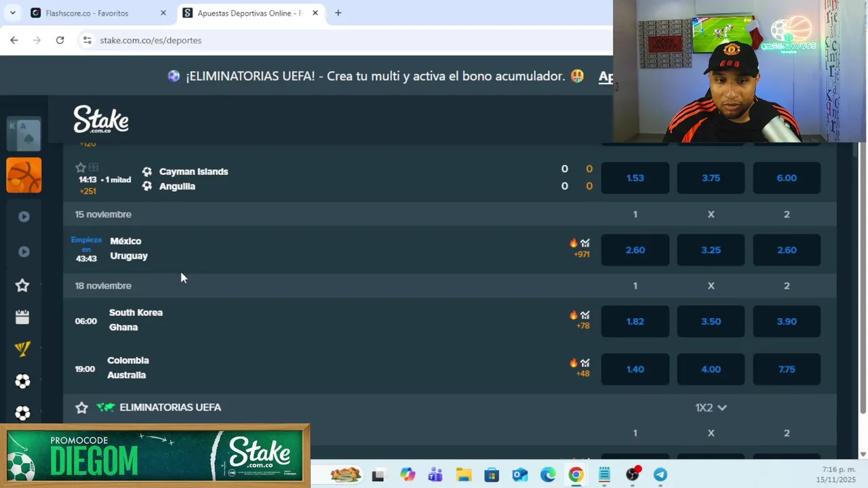This screenshot has height=488, width=868.
Task: Open OBS Studio from the taskbar
Action: (x=633, y=474)
